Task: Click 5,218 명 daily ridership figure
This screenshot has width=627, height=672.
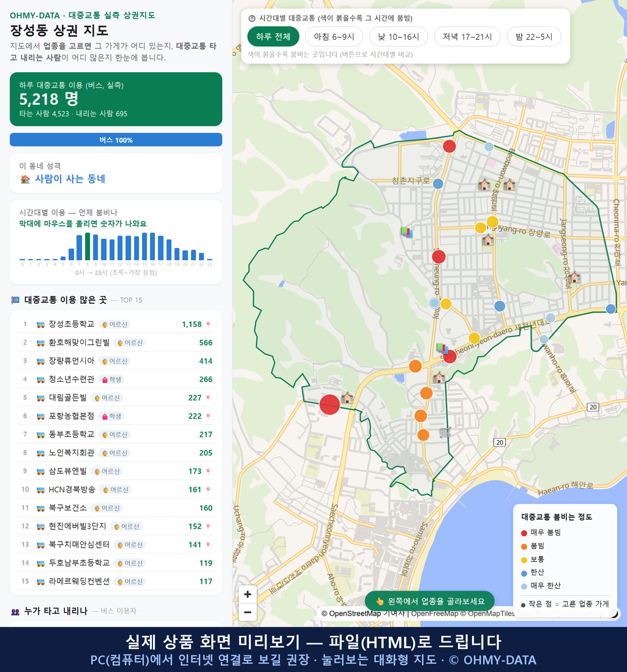Action: pos(49,99)
